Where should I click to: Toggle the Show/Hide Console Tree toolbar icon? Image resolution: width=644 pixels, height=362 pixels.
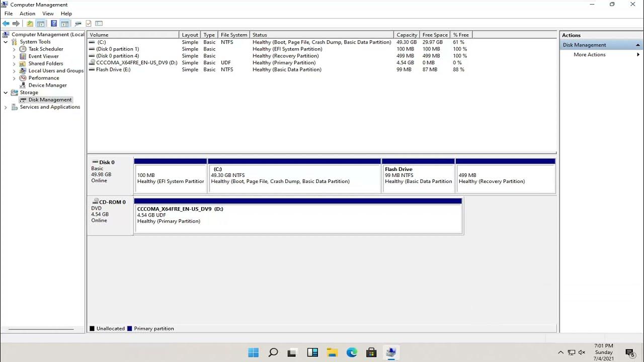(x=41, y=24)
